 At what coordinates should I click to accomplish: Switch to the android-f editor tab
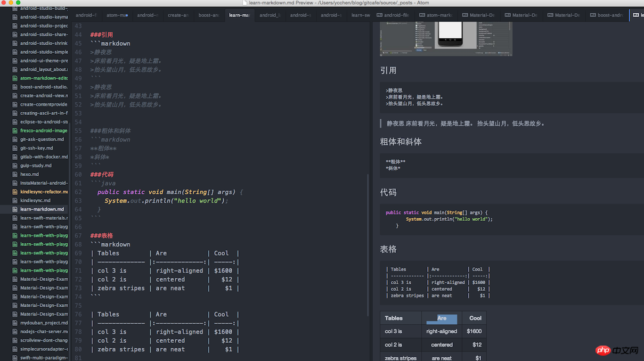point(86,15)
